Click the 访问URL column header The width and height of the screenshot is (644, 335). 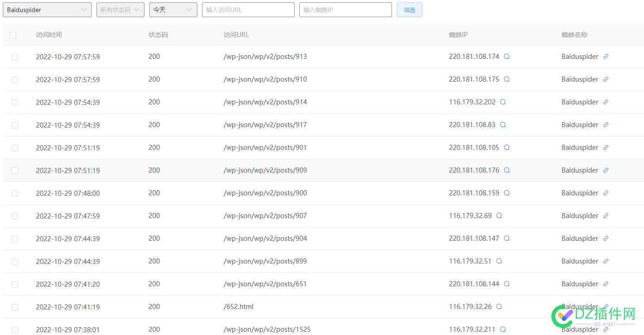[x=236, y=35]
